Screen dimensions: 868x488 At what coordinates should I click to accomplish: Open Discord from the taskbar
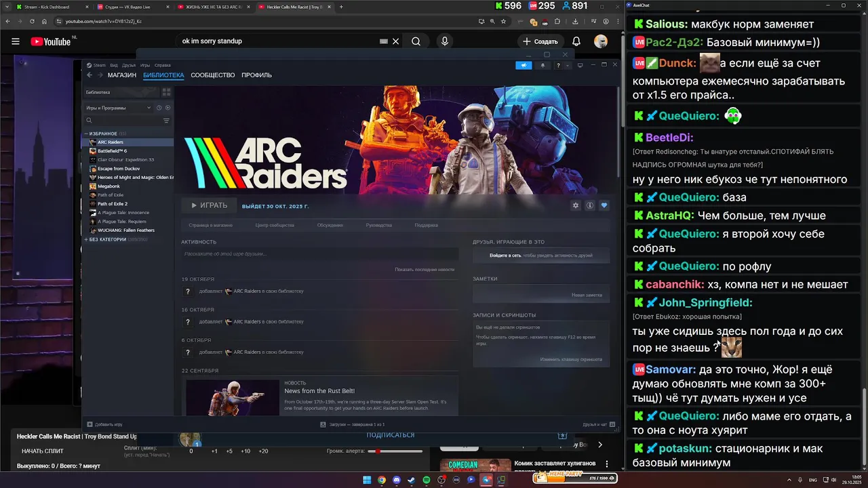397,480
